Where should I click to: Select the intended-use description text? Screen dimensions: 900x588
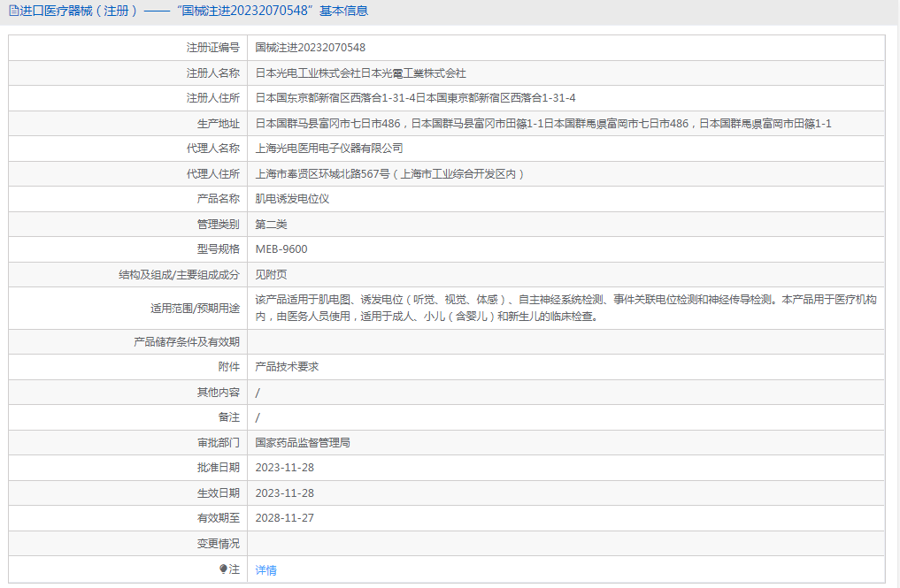click(x=566, y=308)
